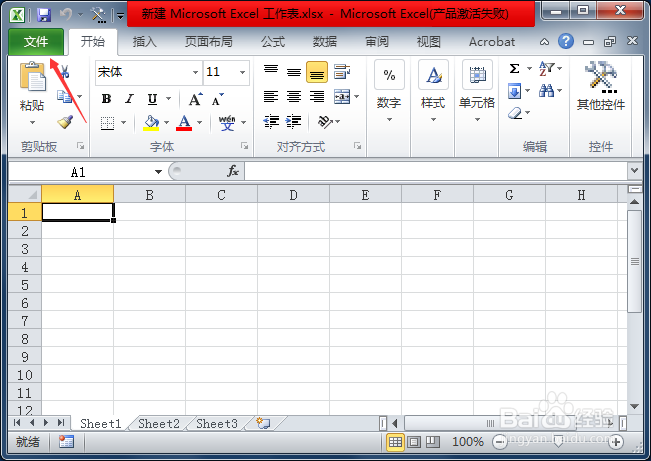
Task: Decrease font size with small A
Action: pyautogui.click(x=218, y=99)
